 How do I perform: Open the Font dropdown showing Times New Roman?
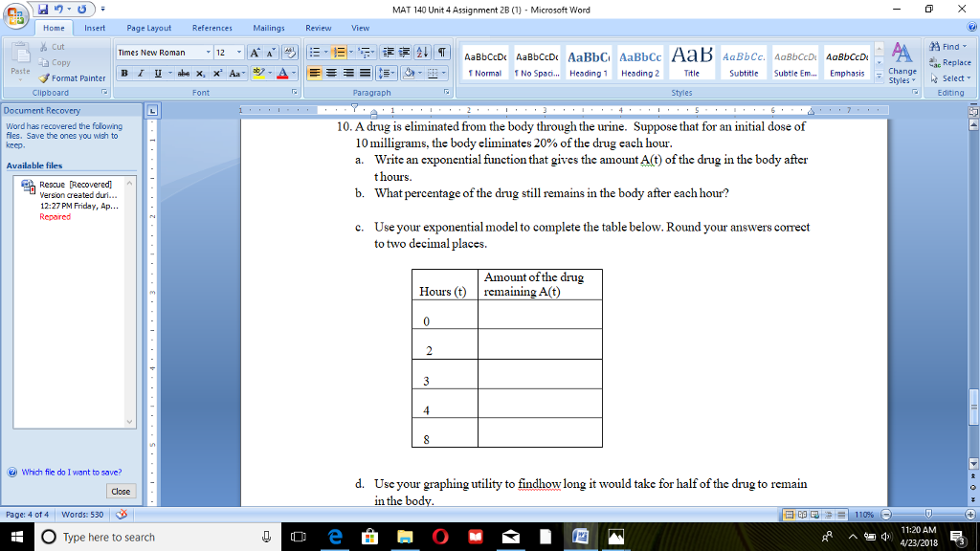[x=208, y=53]
